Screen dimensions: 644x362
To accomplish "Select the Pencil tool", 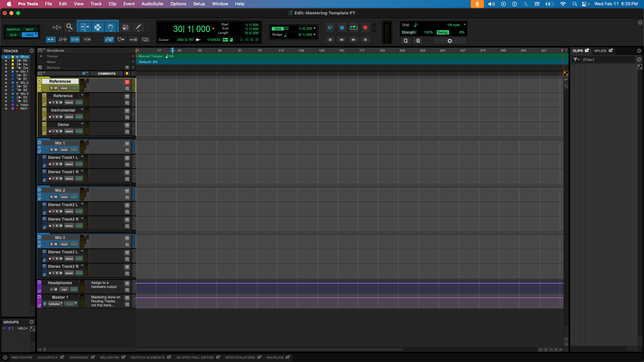I will (138, 27).
